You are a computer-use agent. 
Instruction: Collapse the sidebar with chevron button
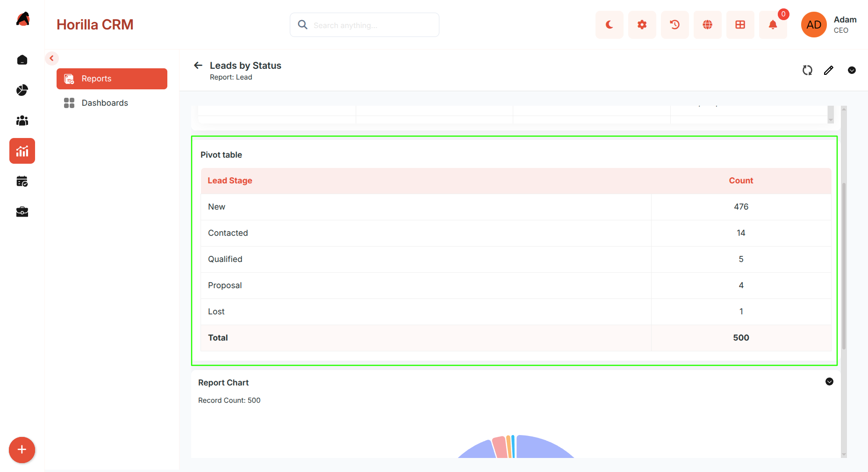(52, 58)
